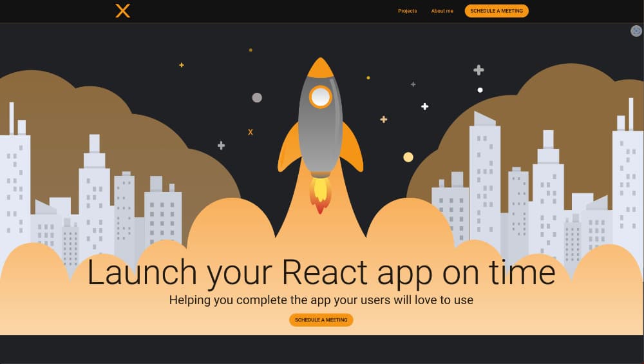Click the Schedule a Meeting button below tagline

click(321, 320)
